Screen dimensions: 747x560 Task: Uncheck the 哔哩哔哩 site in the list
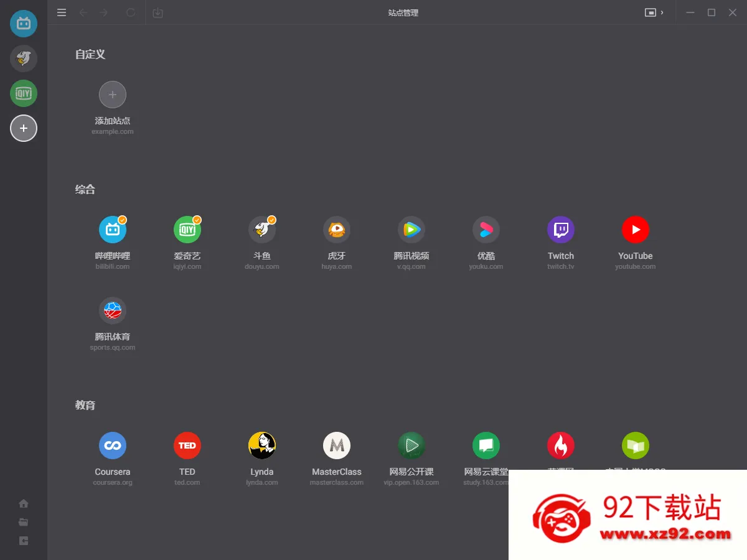pyautogui.click(x=113, y=230)
